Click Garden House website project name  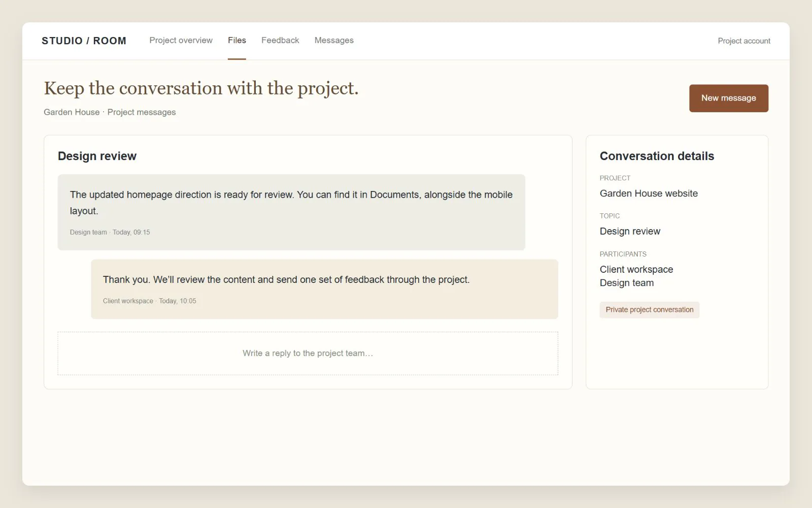coord(649,193)
